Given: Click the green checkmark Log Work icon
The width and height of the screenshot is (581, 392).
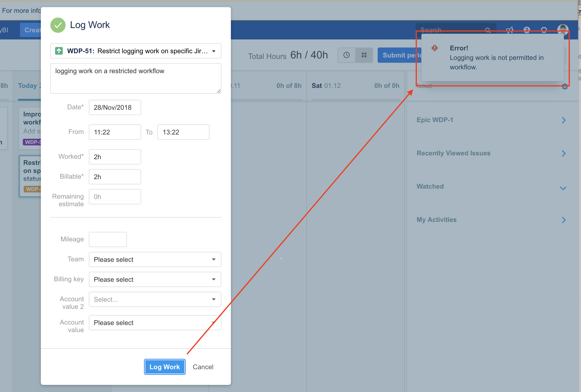Looking at the screenshot, I should tap(58, 25).
